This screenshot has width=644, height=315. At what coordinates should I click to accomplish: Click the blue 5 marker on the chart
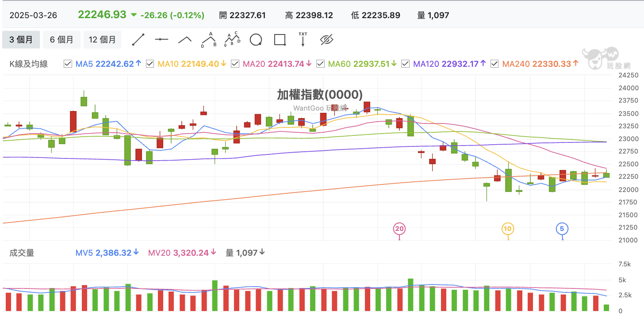point(562,229)
